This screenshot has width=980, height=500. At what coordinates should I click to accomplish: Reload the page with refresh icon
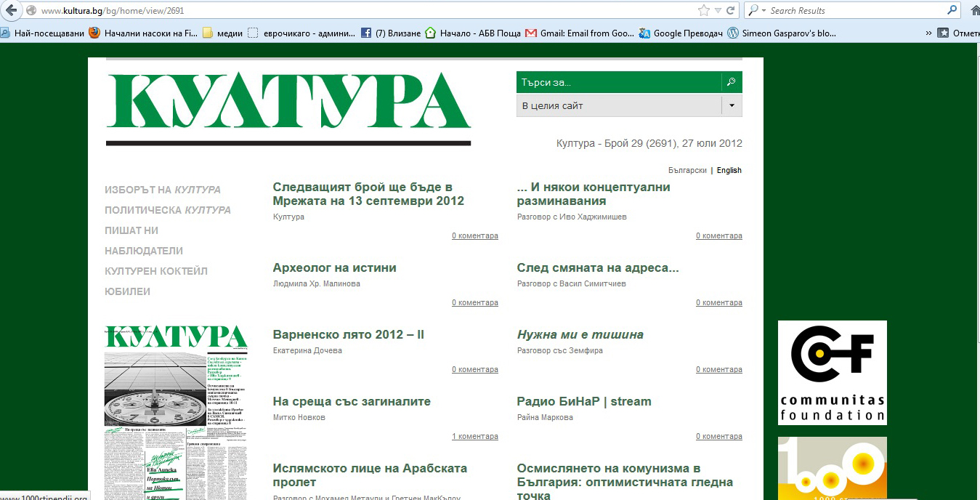click(731, 10)
